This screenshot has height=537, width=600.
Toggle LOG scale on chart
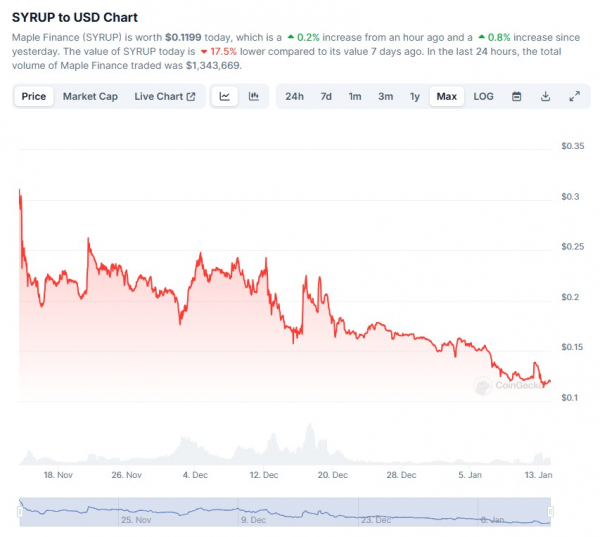(x=483, y=96)
